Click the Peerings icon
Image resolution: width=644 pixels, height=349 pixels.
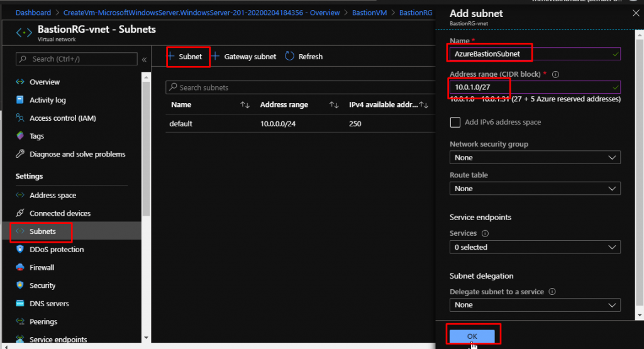point(19,321)
